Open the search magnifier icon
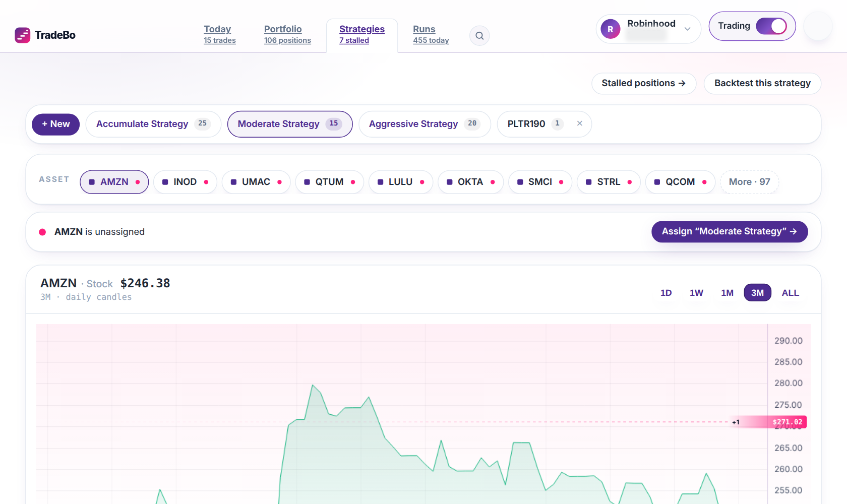Viewport: 847px width, 504px height. [479, 36]
